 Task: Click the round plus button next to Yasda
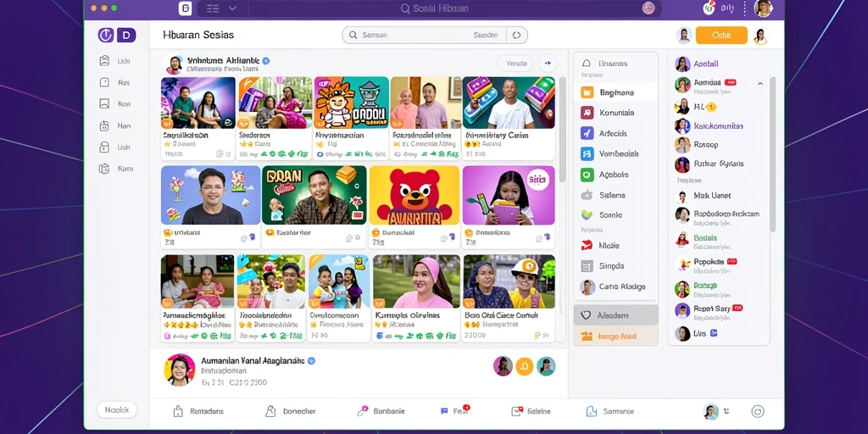pos(548,64)
